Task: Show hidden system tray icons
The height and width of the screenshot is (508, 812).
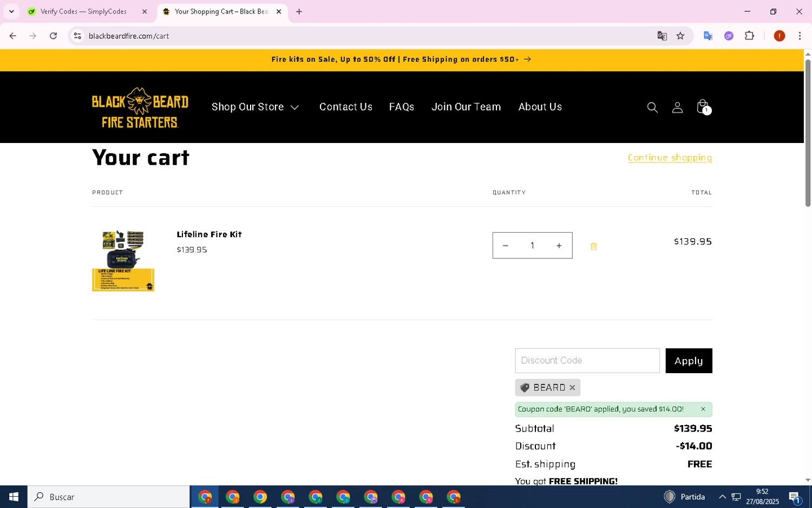Action: [722, 497]
